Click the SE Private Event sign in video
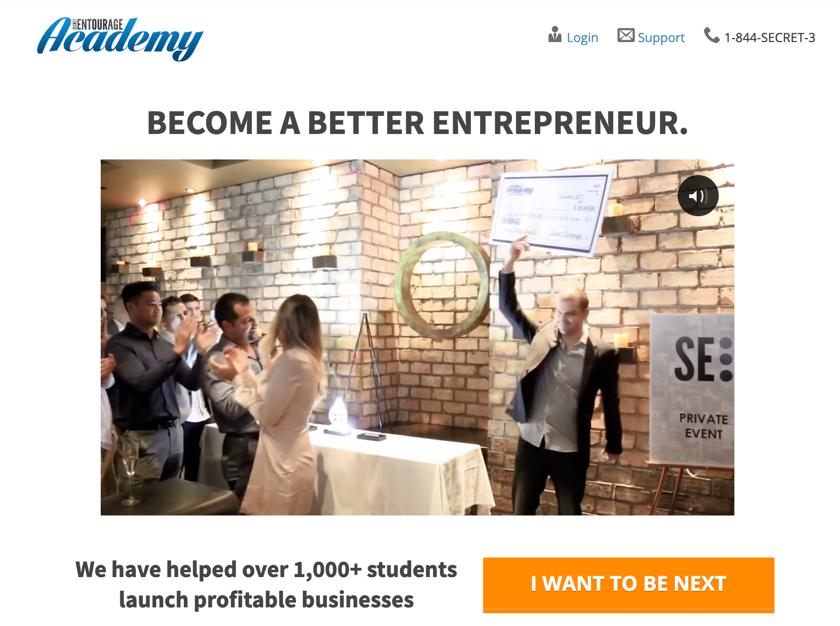This screenshot has height=626, width=840. point(692,389)
